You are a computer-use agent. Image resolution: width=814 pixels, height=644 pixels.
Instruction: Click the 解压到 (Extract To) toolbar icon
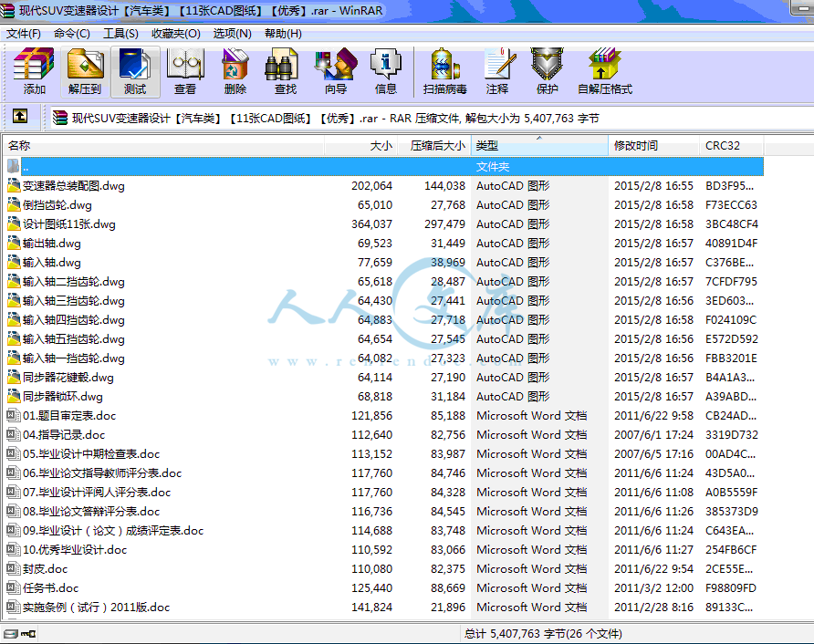pyautogui.click(x=85, y=72)
